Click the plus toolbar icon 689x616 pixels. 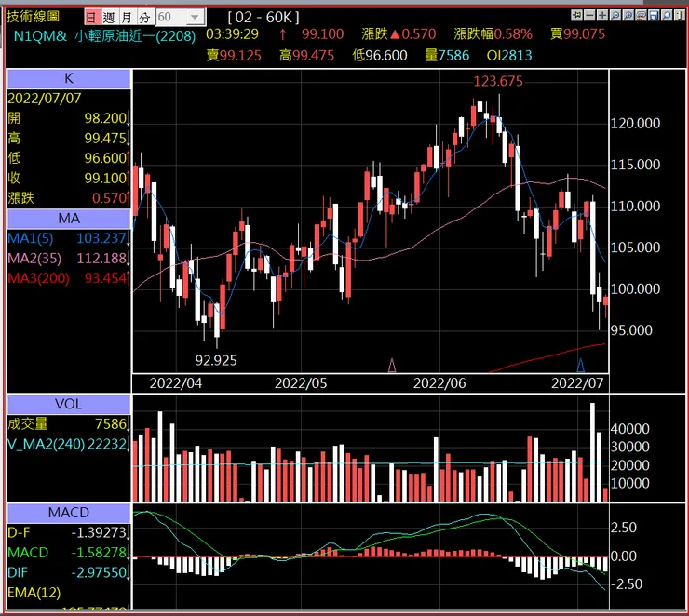tap(602, 15)
